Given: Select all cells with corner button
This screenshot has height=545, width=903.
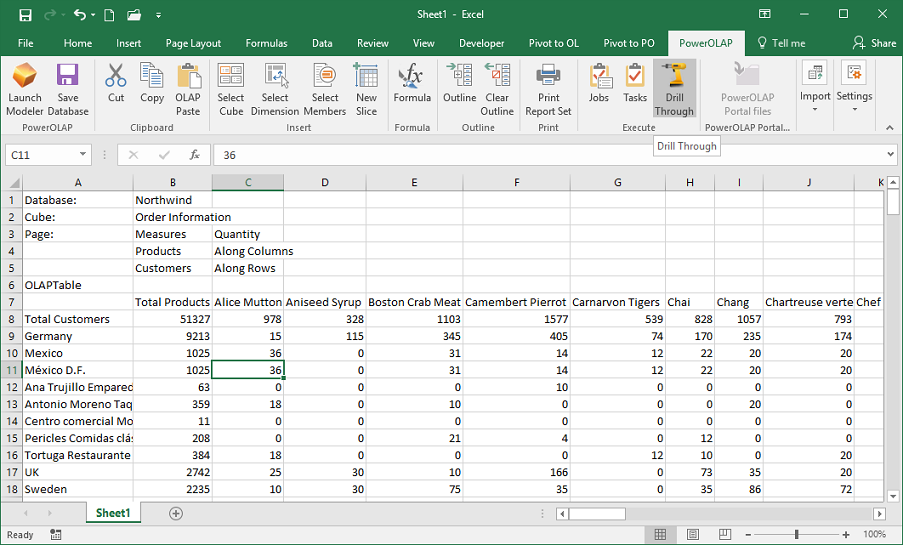Looking at the screenshot, I should tap(12, 183).
